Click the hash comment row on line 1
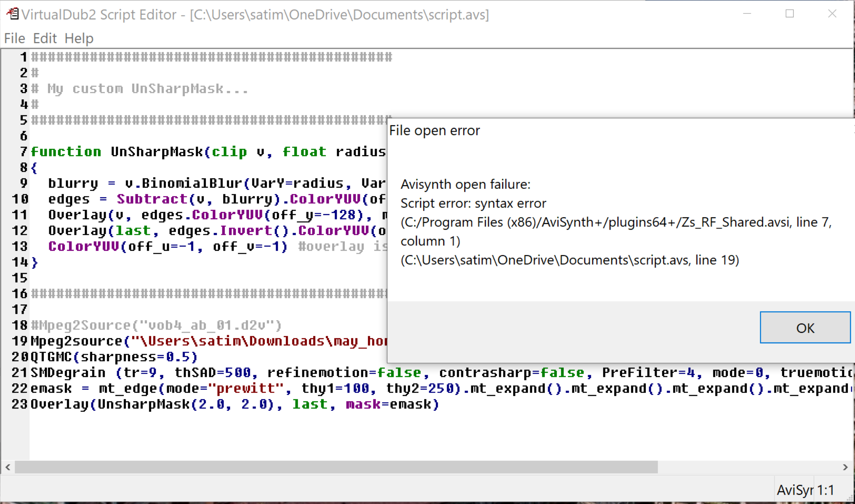 point(211,57)
